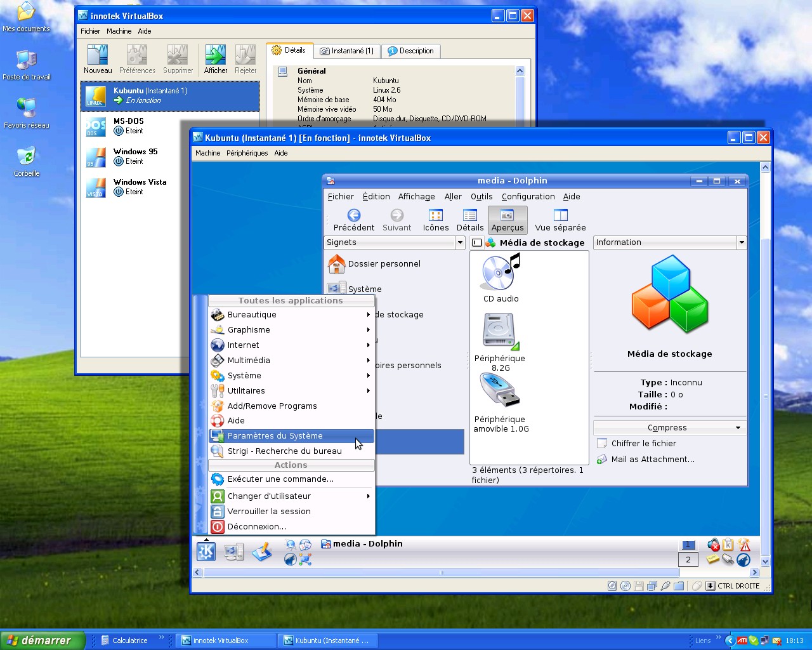Select Windows 95 virtual machine in list
This screenshot has height=650, width=812.
[170, 157]
